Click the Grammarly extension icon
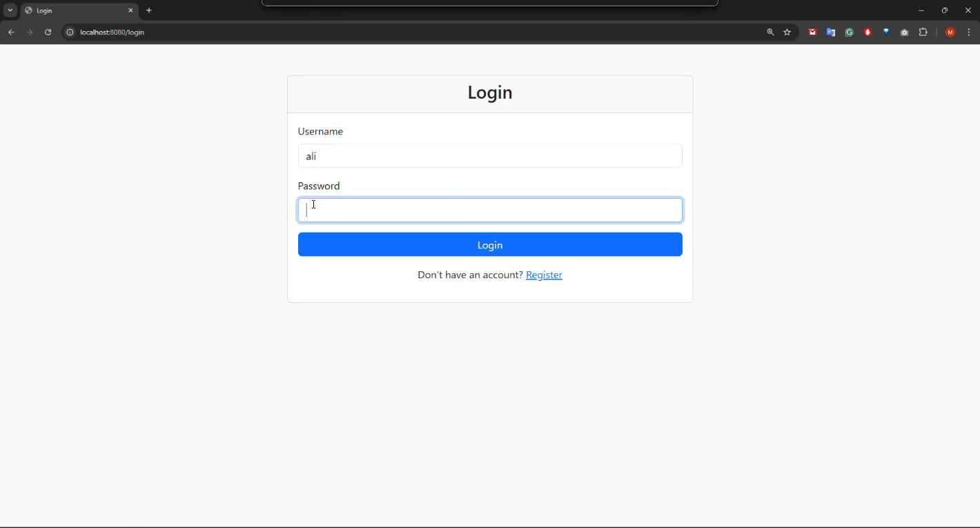The image size is (980, 528). 850,32
